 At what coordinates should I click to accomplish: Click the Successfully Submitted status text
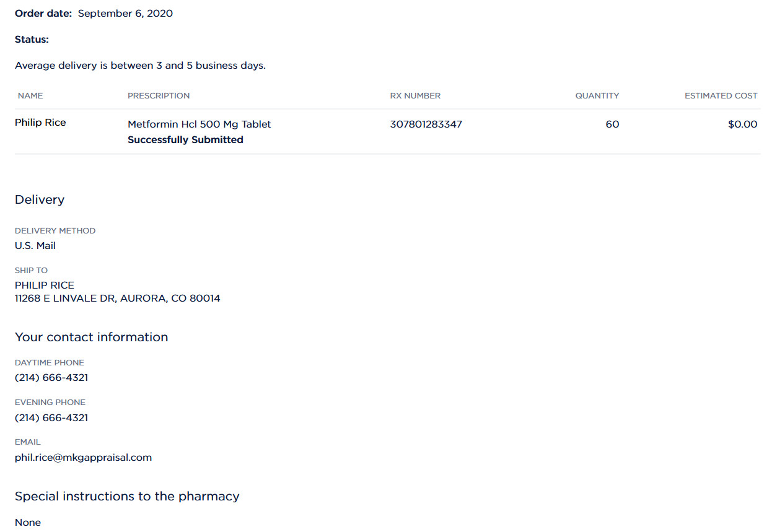(185, 139)
